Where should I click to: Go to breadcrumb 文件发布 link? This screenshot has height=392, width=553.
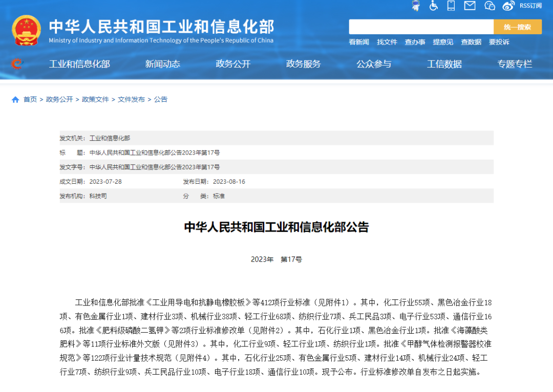click(x=131, y=99)
